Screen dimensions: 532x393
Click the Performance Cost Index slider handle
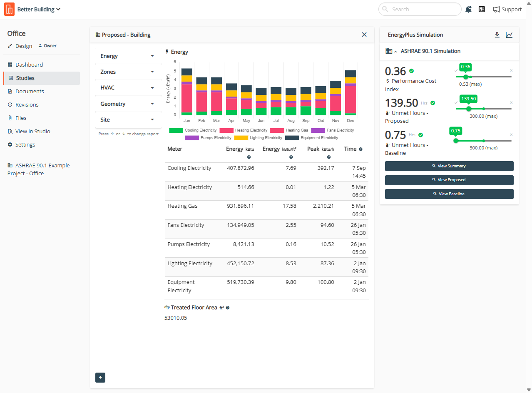(466, 77)
